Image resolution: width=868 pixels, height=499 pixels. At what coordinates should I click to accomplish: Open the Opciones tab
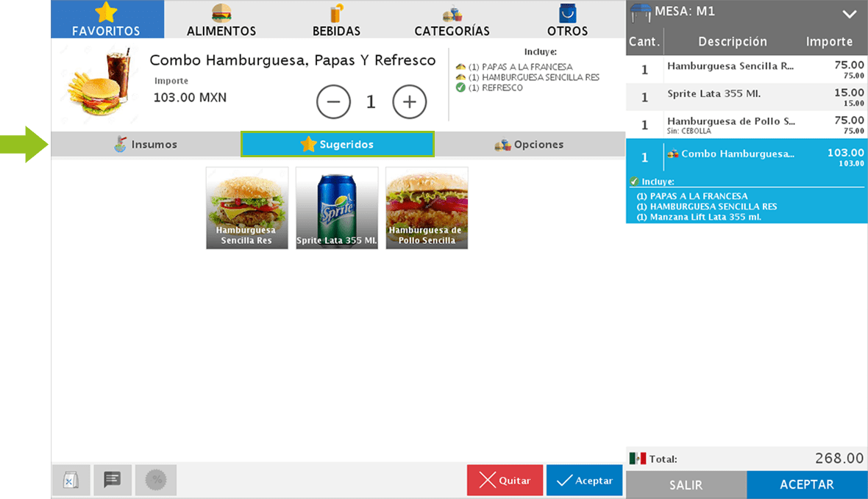529,145
